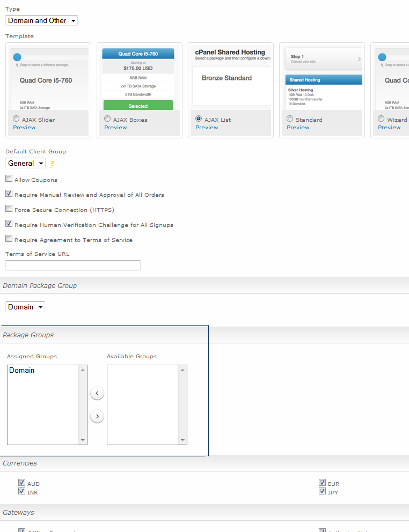
Task: Click the AJAX Slider template thumbnail image
Action: click(48, 78)
